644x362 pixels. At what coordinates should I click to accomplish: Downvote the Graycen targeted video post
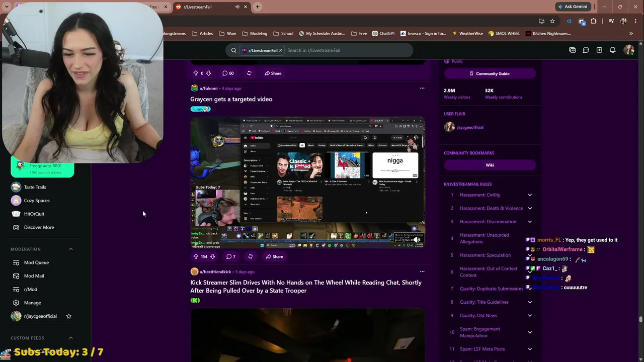click(x=212, y=256)
